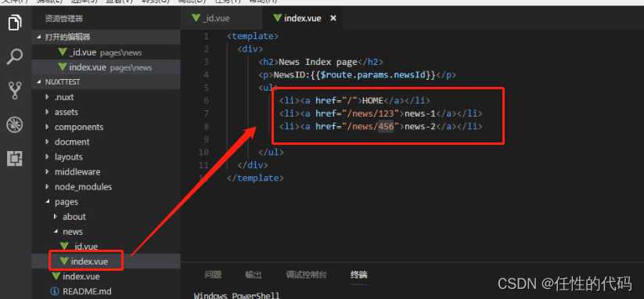The height and width of the screenshot is (299, 644).
Task: Expand the components folder
Action: coord(106,127)
